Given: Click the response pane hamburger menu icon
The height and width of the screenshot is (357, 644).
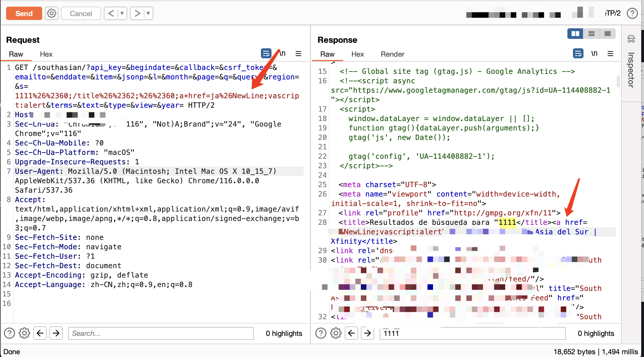Looking at the screenshot, I should pyautogui.click(x=610, y=54).
